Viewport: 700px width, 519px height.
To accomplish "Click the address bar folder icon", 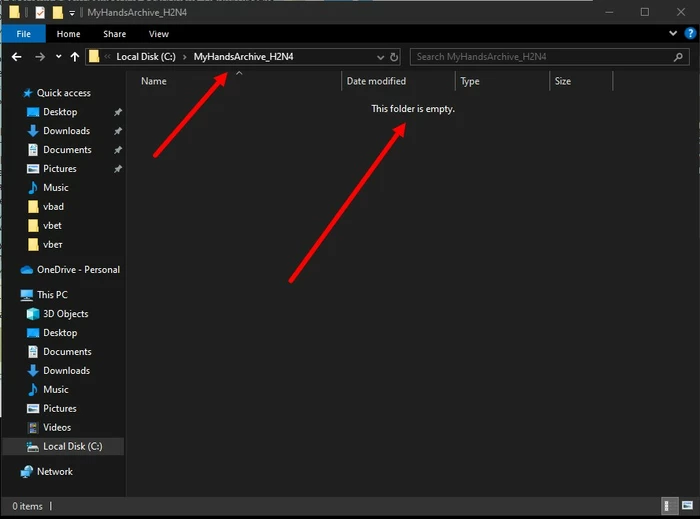I will pyautogui.click(x=94, y=57).
